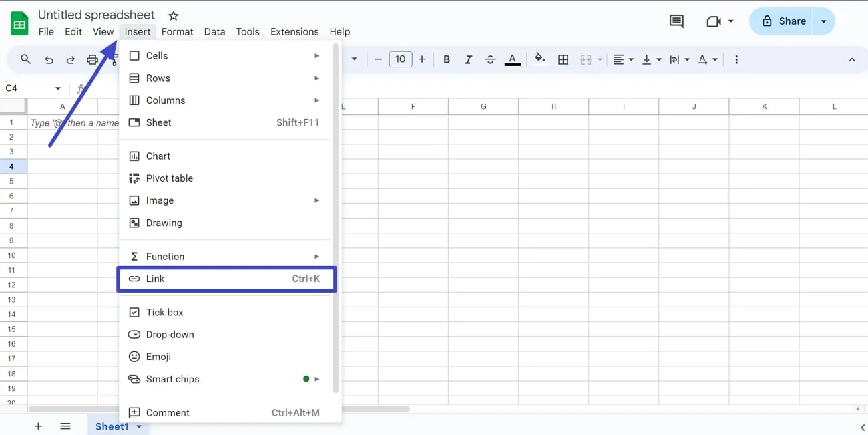This screenshot has height=435, width=868.
Task: Open the Name box dropdown arrow
Action: tap(58, 88)
